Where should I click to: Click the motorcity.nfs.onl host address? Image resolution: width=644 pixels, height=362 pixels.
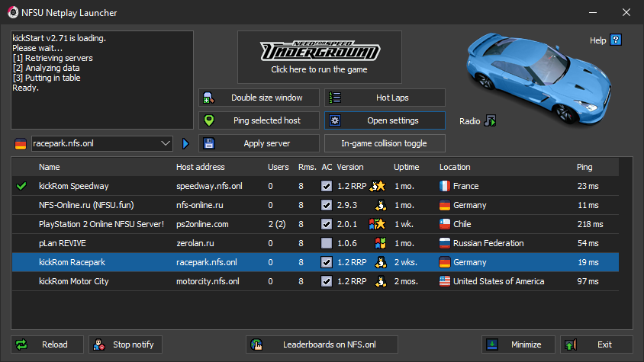point(208,281)
